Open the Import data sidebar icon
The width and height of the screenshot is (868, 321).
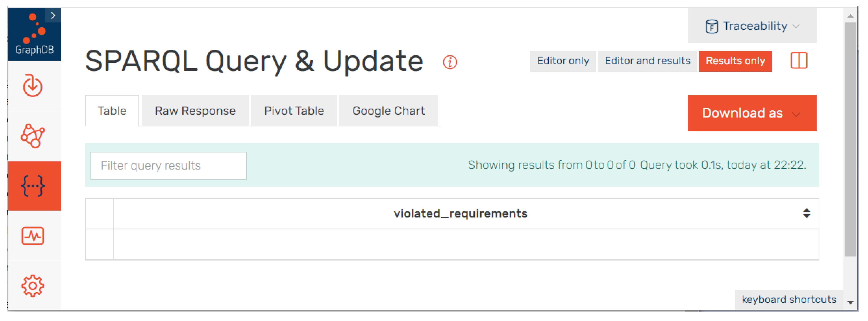coord(33,86)
